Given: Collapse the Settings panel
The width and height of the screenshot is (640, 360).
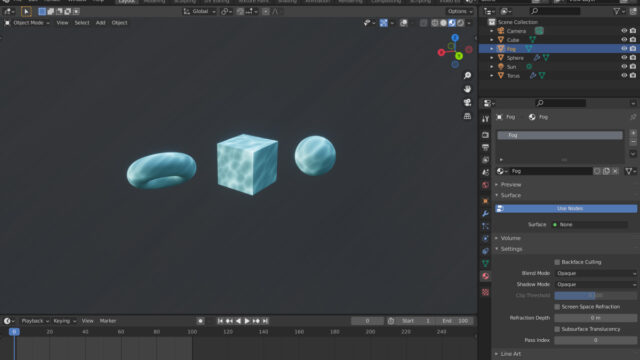Looking at the screenshot, I should pyautogui.click(x=511, y=249).
